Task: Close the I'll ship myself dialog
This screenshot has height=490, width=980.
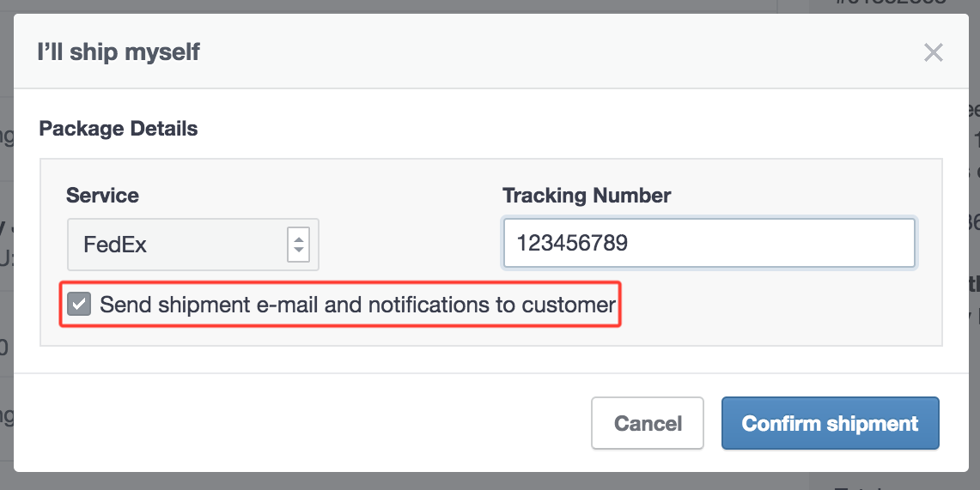Action: pyautogui.click(x=933, y=52)
